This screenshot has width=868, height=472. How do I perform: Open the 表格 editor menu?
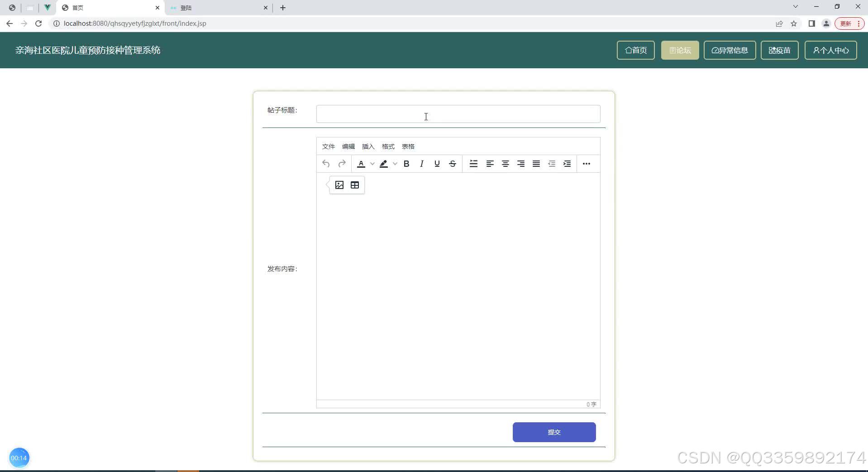point(408,146)
